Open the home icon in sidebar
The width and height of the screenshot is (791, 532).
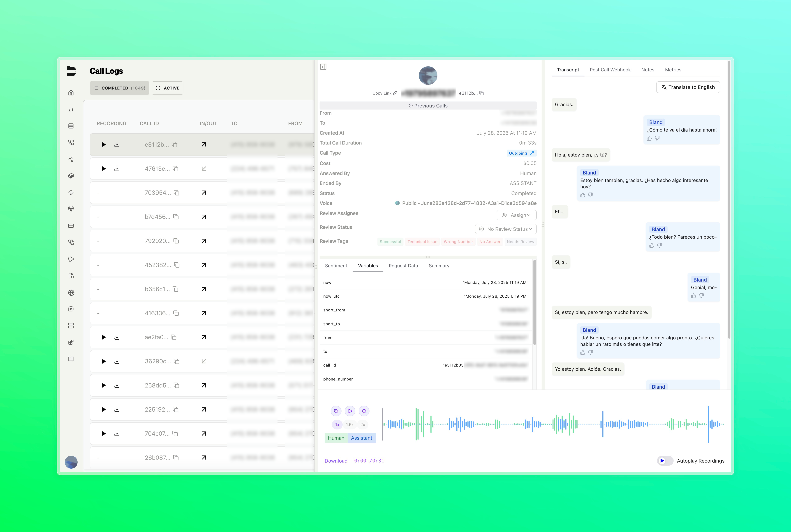pyautogui.click(x=71, y=93)
